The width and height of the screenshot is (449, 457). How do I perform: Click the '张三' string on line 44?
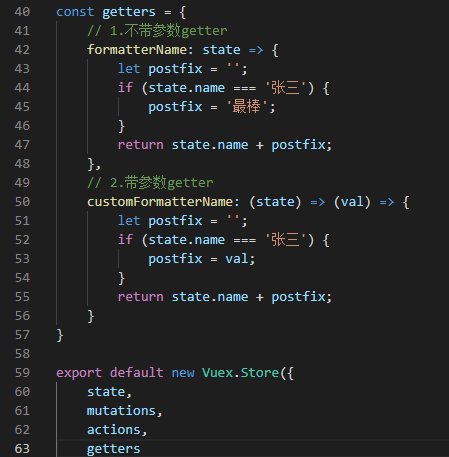coord(285,88)
